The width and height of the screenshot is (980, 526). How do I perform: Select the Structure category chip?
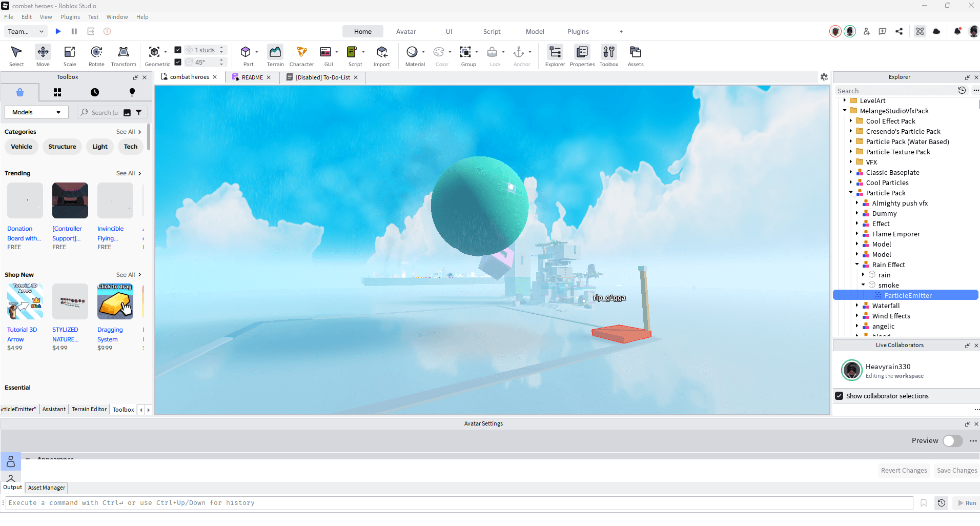[x=62, y=147]
